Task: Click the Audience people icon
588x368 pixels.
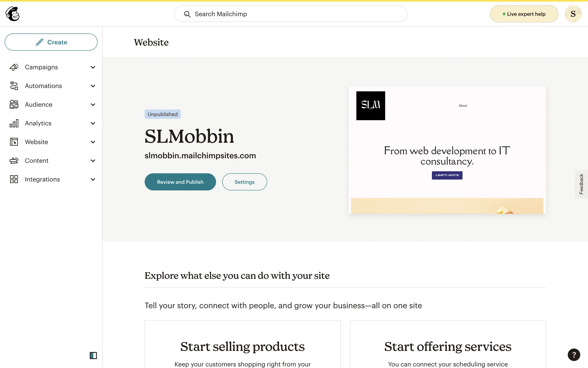Action: 14,105
